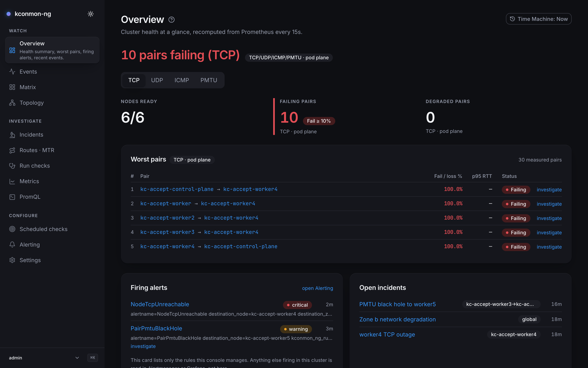
Task: Open the Time Machine: Now selector
Action: [538, 19]
